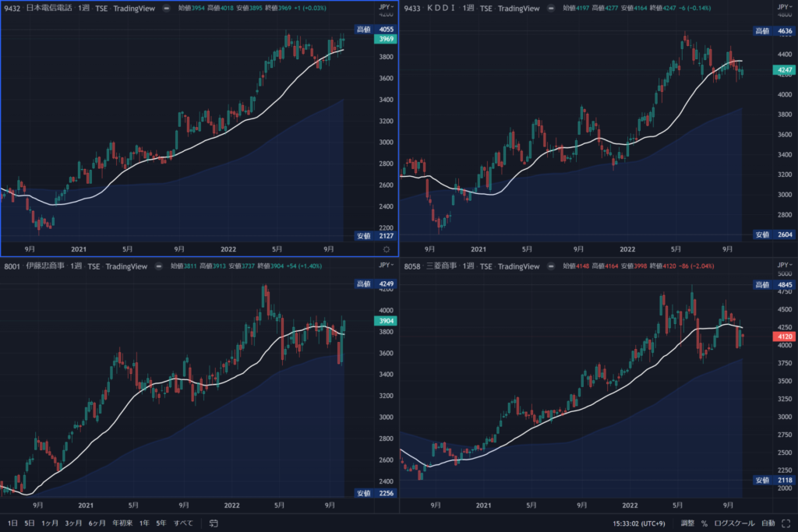Viewport: 798px width, 532px height.
Task: Collapse the 9433 KDDI chart legend
Action: 551,8
